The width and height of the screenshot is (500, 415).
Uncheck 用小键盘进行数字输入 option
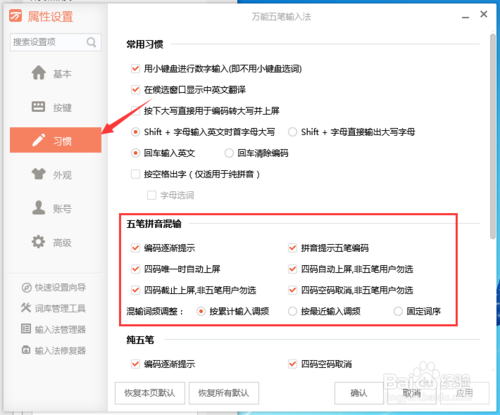point(135,69)
